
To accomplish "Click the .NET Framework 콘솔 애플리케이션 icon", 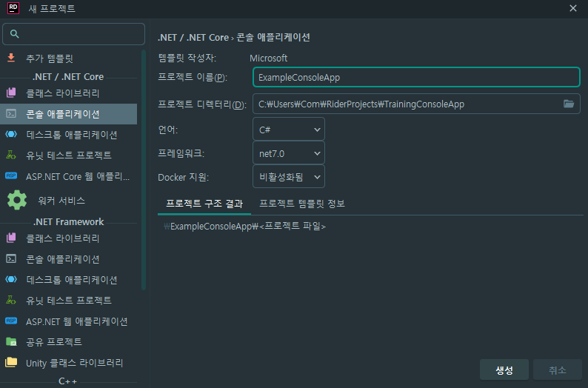I will [11, 258].
